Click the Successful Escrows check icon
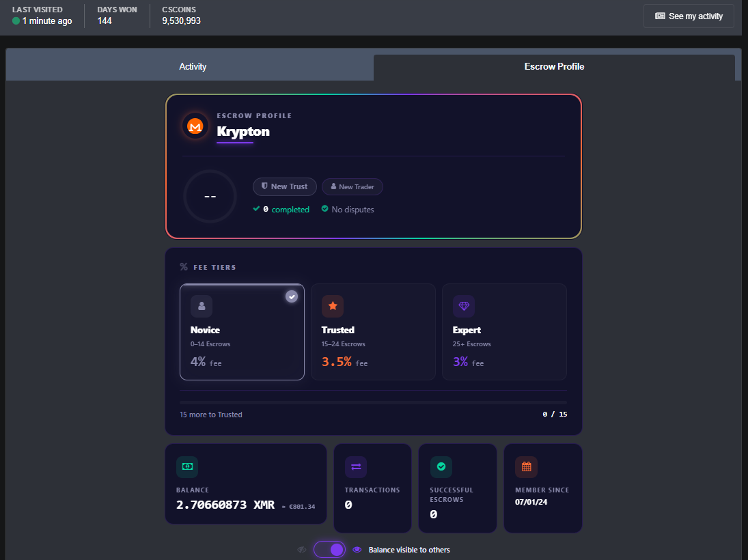This screenshot has width=748, height=560. (x=441, y=466)
